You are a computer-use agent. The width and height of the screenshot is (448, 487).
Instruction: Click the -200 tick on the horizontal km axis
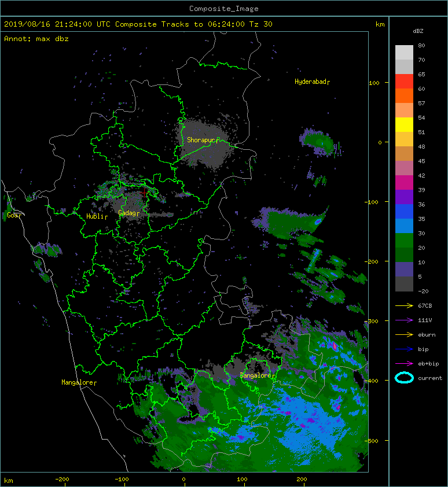tap(62, 479)
